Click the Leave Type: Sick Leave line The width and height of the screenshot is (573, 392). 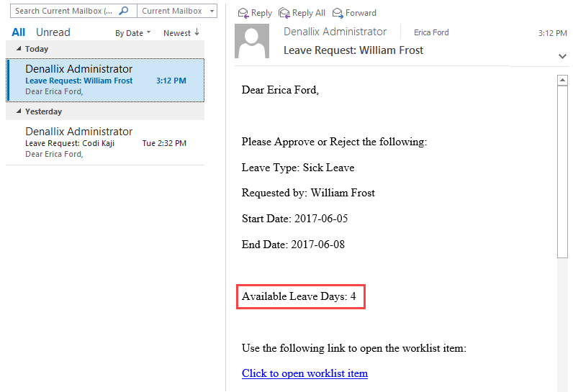[x=298, y=168]
